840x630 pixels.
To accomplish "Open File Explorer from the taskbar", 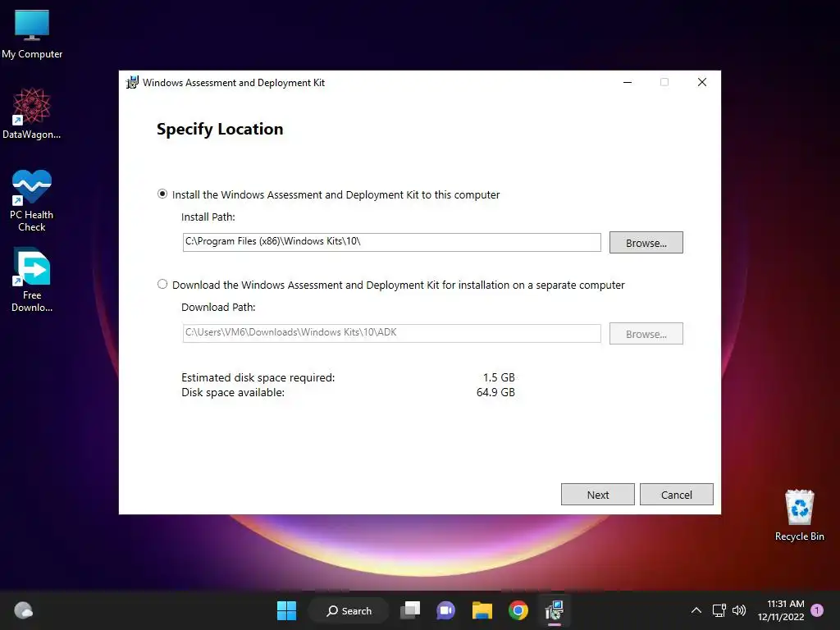I will click(x=482, y=610).
